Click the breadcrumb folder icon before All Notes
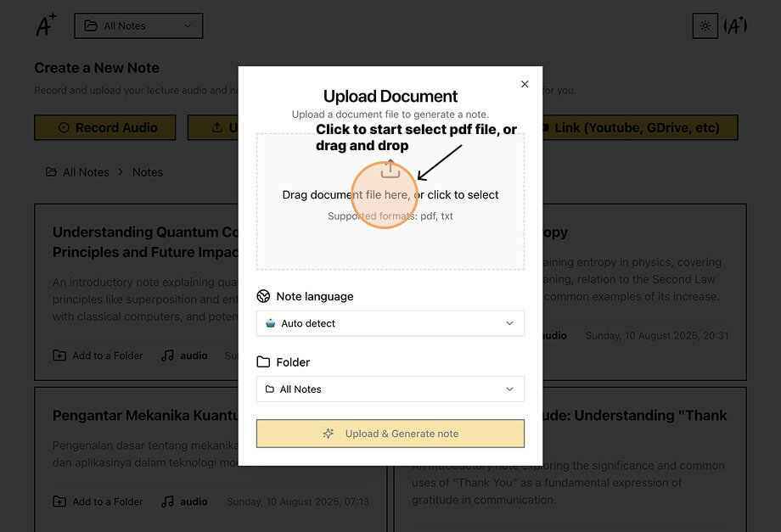Image resolution: width=781 pixels, height=532 pixels. coord(51,171)
